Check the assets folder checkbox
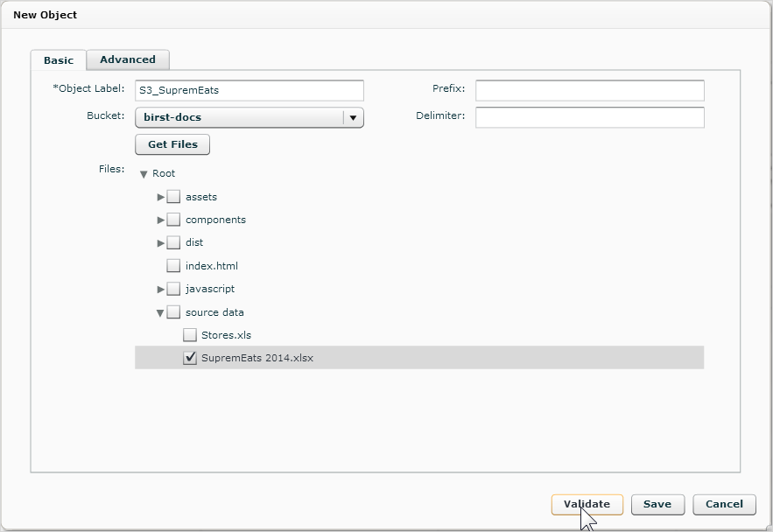 173,197
